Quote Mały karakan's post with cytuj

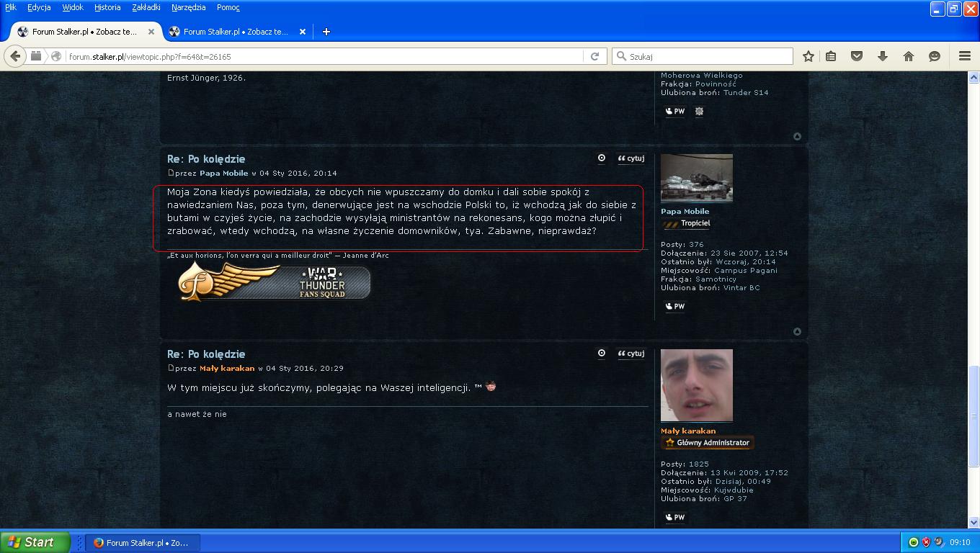point(631,354)
